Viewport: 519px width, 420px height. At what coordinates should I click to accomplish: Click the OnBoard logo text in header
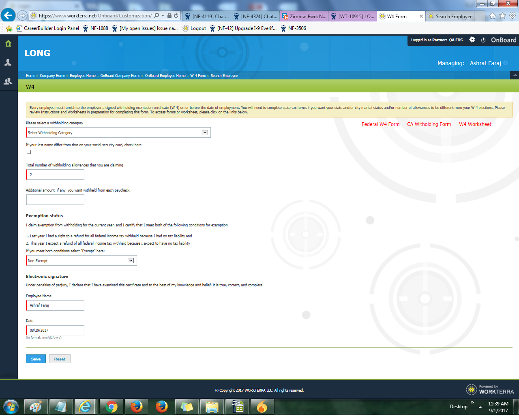click(x=504, y=40)
